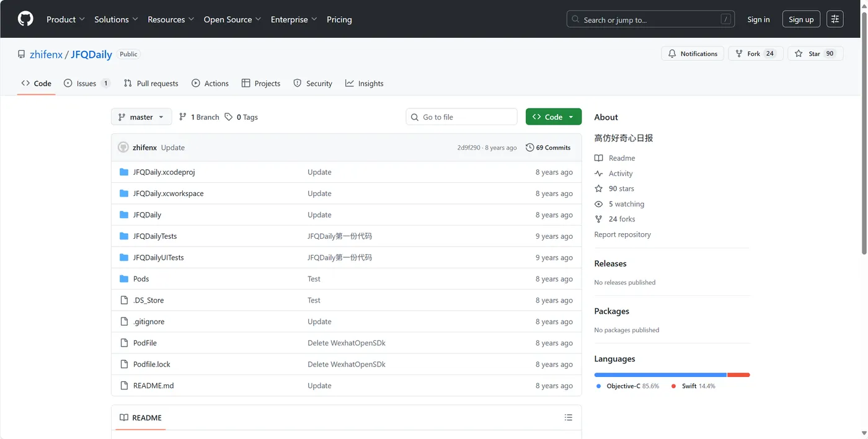
Task: Expand the Product menu
Action: pyautogui.click(x=66, y=19)
